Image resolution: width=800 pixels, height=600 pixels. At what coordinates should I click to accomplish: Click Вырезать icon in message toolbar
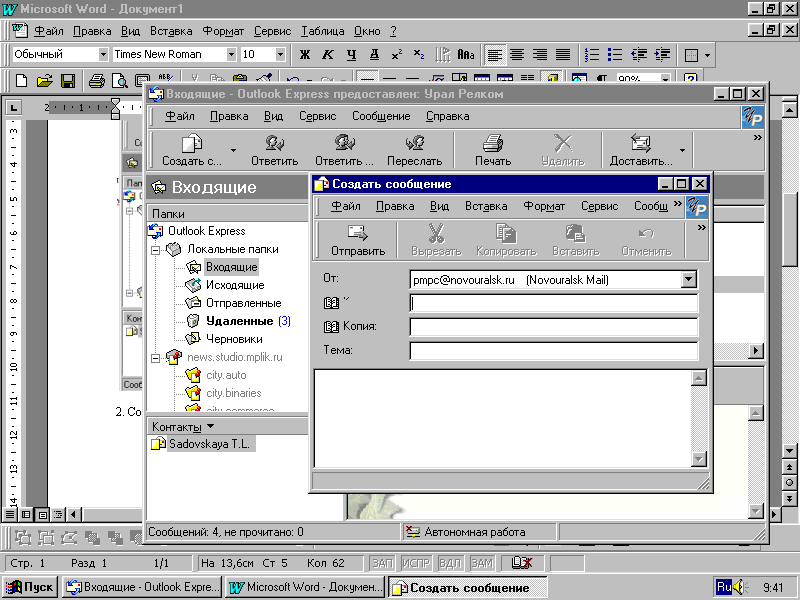pos(436,240)
